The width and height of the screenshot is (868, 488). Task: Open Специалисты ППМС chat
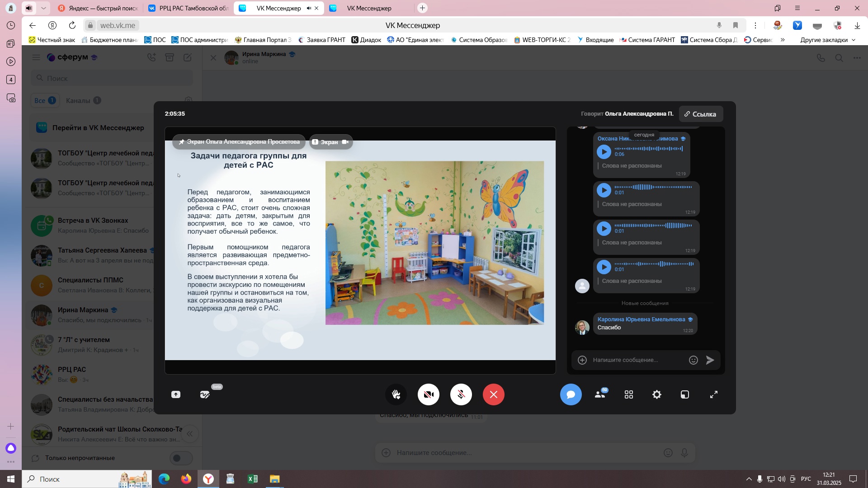pyautogui.click(x=90, y=285)
